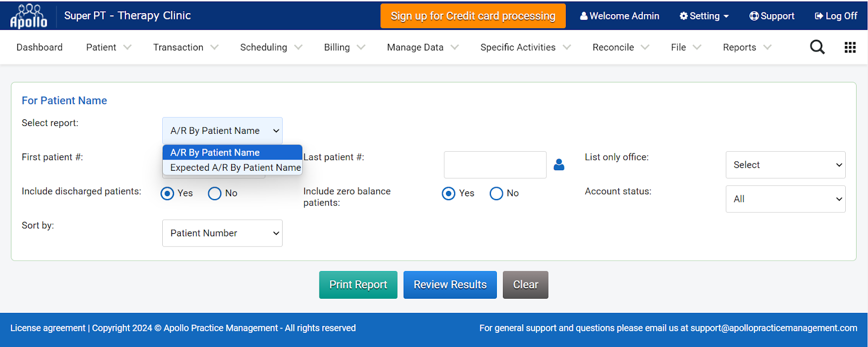The width and height of the screenshot is (868, 347).
Task: Open the apps grid icon
Action: click(x=850, y=47)
